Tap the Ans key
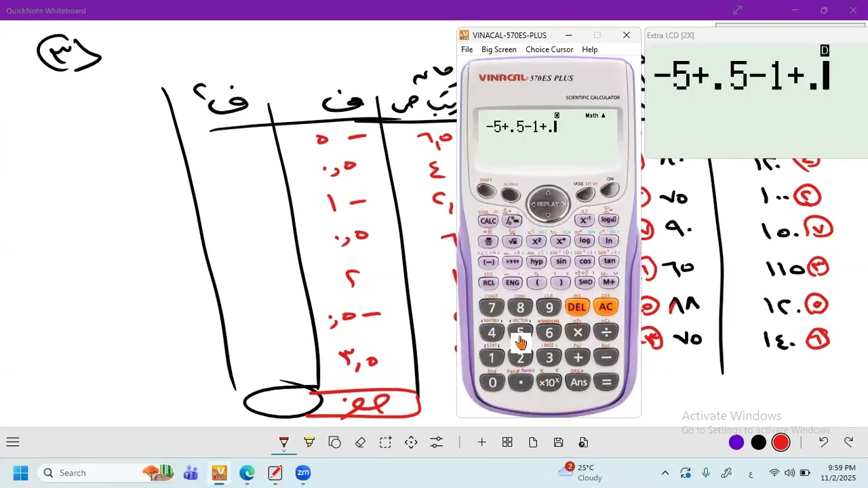The width and height of the screenshot is (868, 488). 578,382
